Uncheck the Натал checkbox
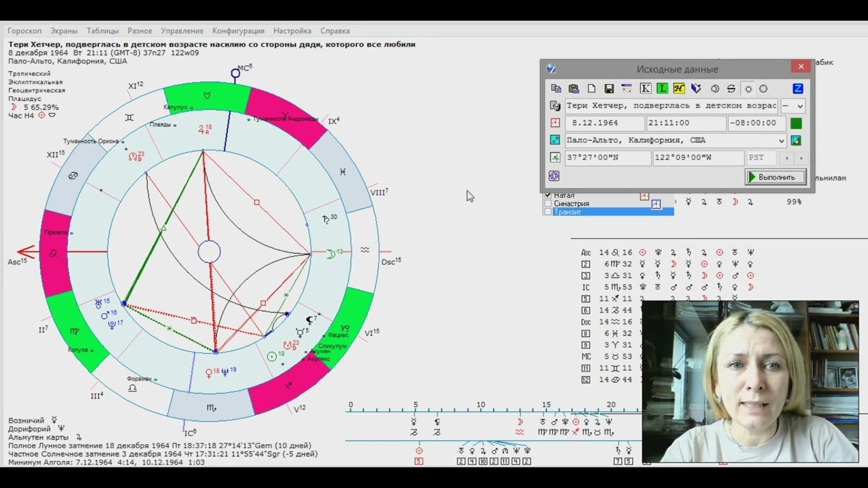868x488 pixels. coord(549,195)
